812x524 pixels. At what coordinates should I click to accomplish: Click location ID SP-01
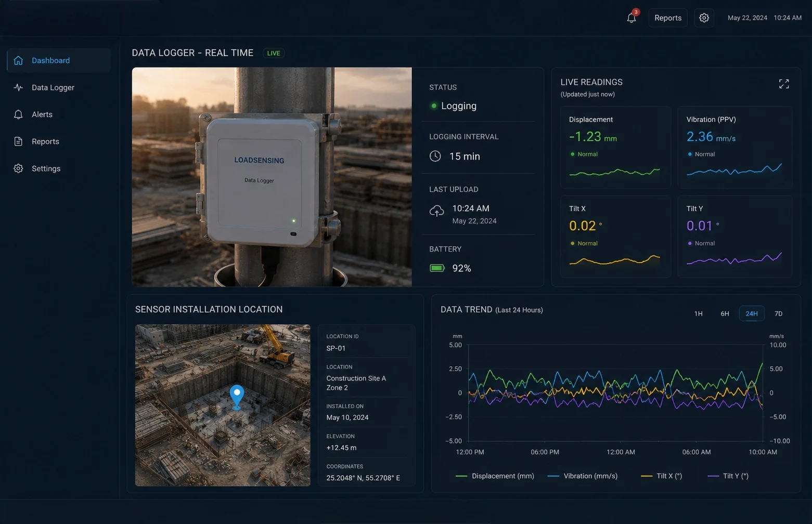click(336, 348)
